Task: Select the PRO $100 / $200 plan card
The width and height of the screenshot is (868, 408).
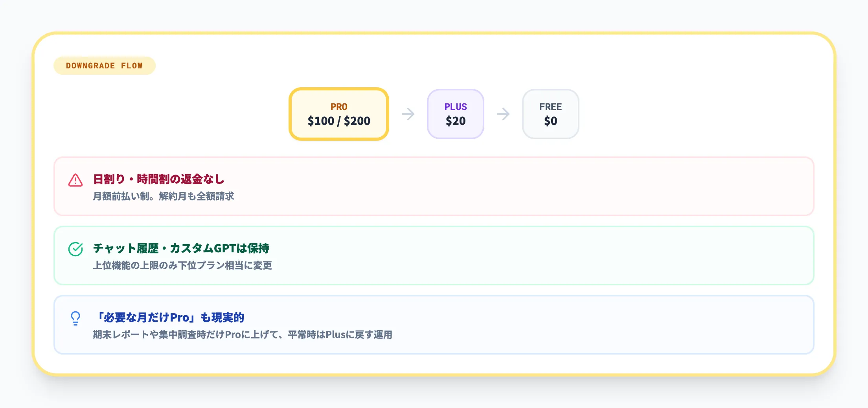Action: tap(339, 114)
